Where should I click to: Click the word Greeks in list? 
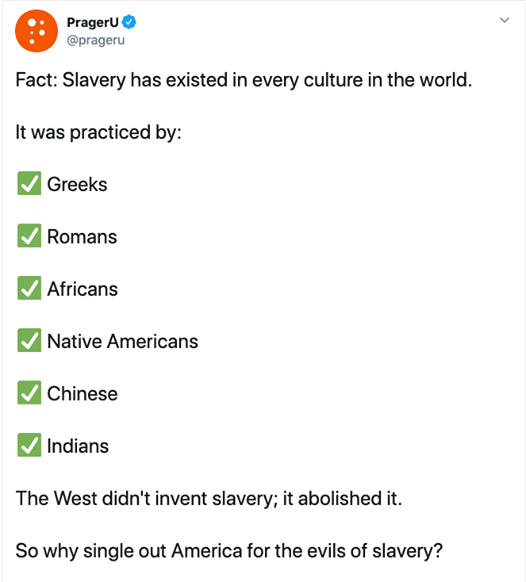pyautogui.click(x=77, y=184)
